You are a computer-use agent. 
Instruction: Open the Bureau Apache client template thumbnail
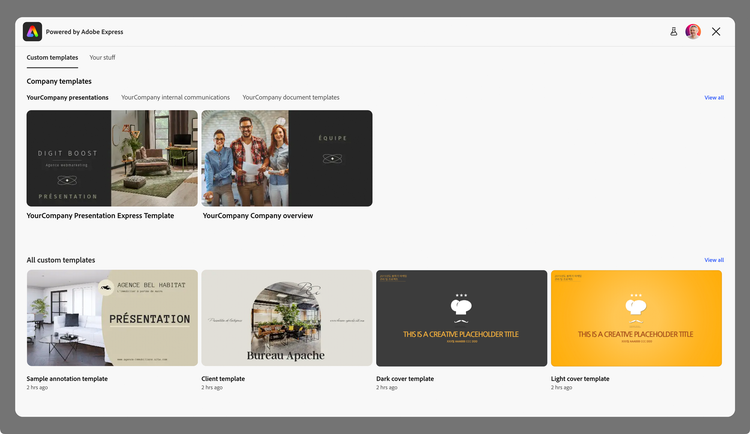(x=287, y=318)
